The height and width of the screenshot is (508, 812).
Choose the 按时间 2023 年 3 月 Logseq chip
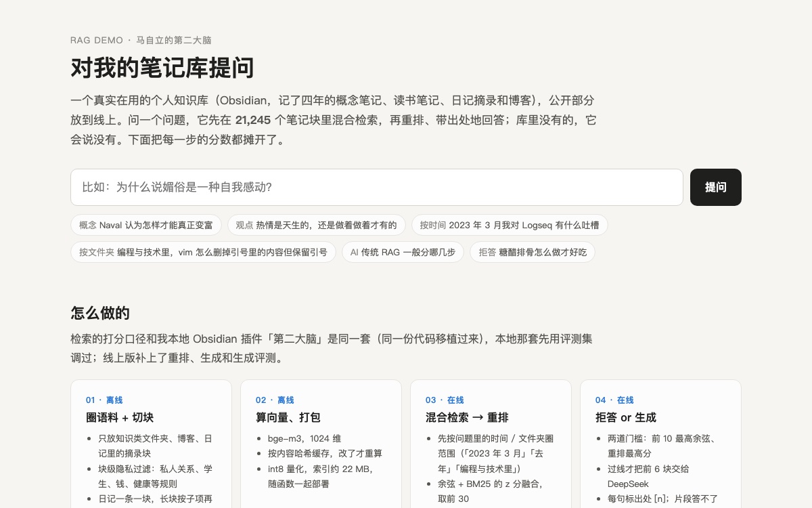click(x=510, y=225)
